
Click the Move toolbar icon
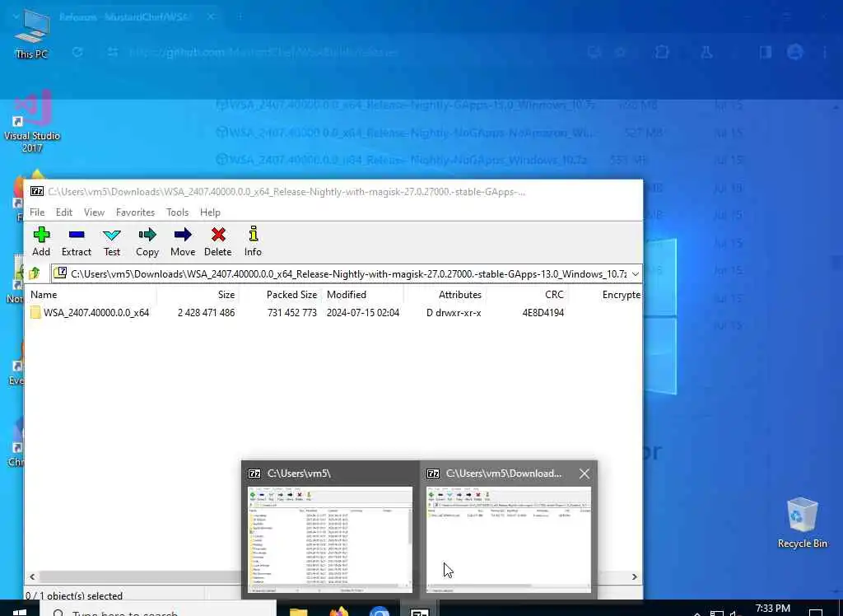coord(183,241)
